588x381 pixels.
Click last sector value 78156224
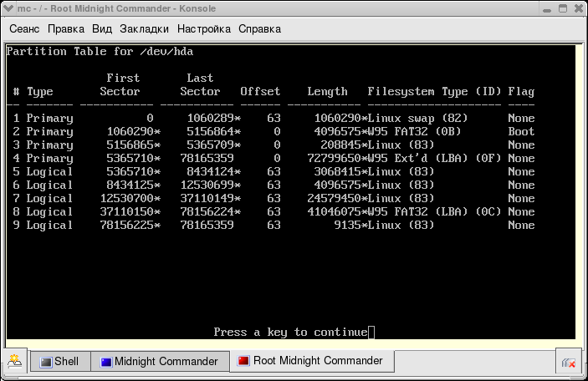point(207,211)
